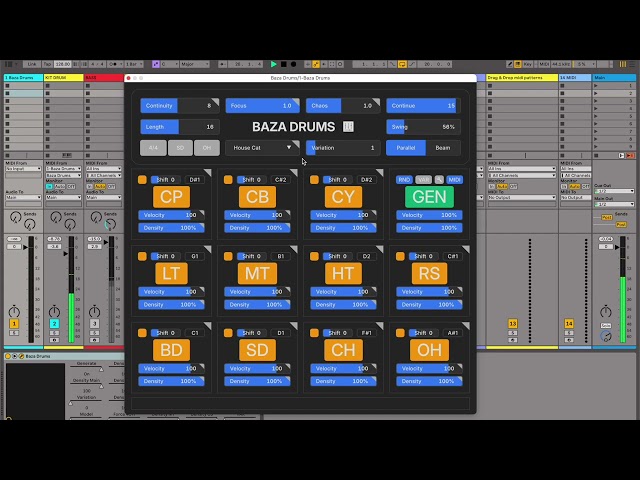Select the 1 Baza Drums track header
The image size is (640, 480).
coord(24,78)
